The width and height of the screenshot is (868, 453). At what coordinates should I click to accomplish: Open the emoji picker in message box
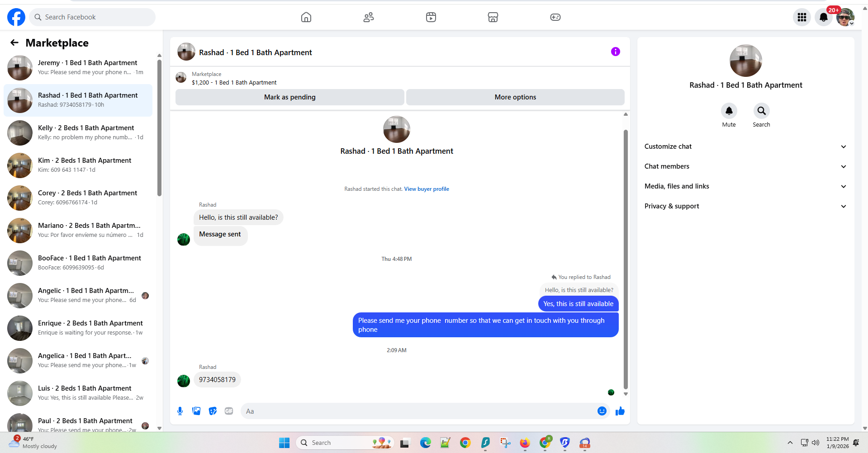tap(602, 411)
